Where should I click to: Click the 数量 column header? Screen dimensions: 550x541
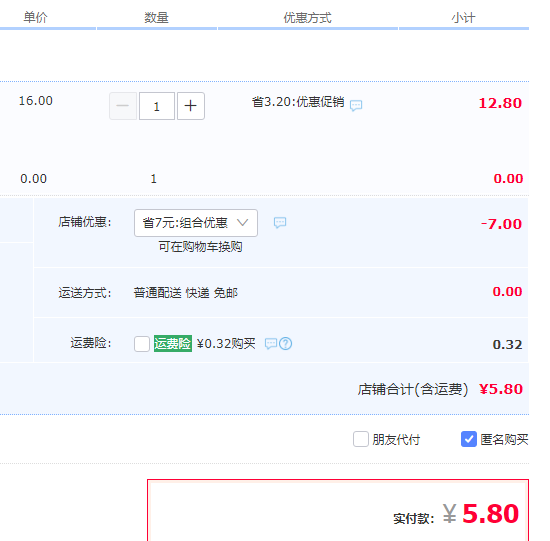156,17
